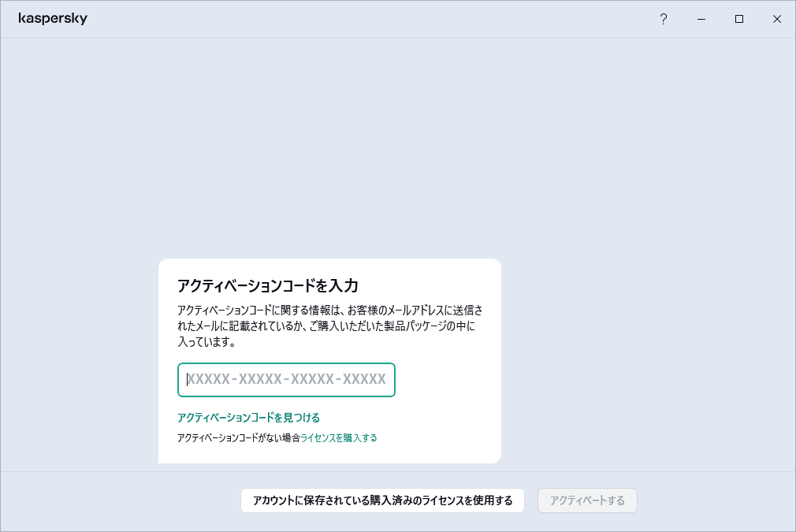Close the Kaspersky activation window
This screenshot has width=796, height=532.
click(777, 19)
